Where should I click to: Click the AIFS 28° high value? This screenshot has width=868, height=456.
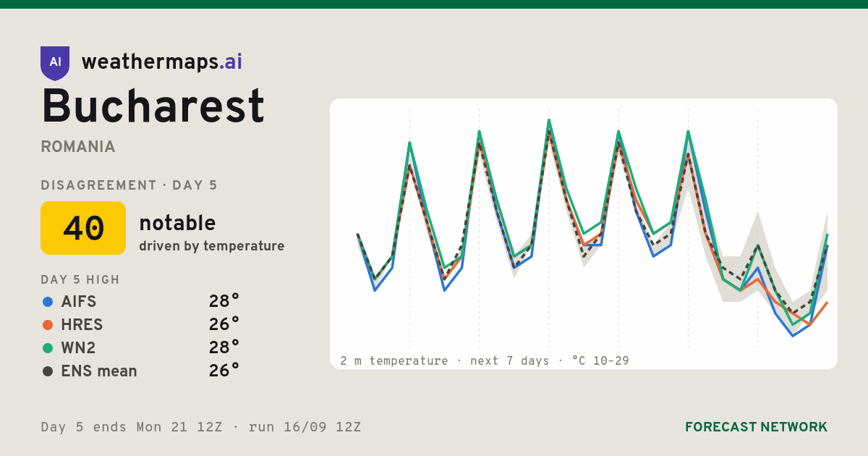point(224,302)
